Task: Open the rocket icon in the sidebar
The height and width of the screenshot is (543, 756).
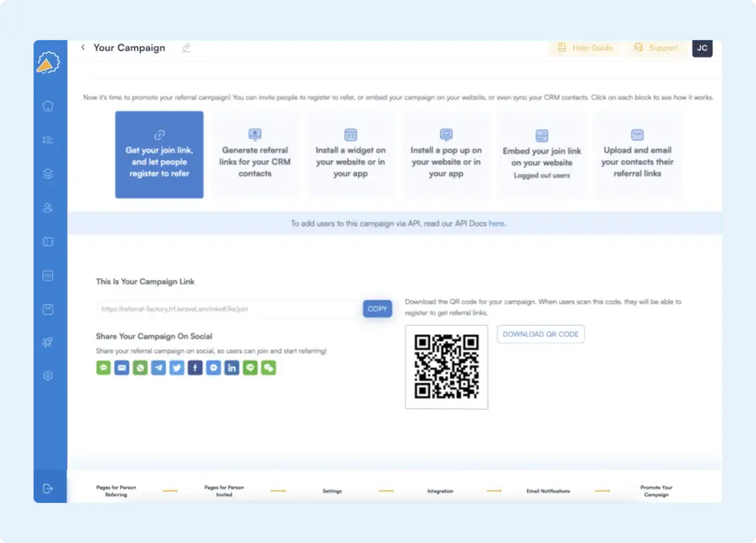Action: click(48, 342)
